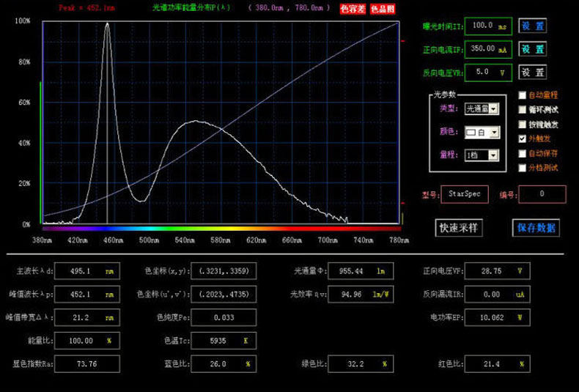Click the 型号 field containing StarSpec
The image size is (579, 392).
[464, 194]
